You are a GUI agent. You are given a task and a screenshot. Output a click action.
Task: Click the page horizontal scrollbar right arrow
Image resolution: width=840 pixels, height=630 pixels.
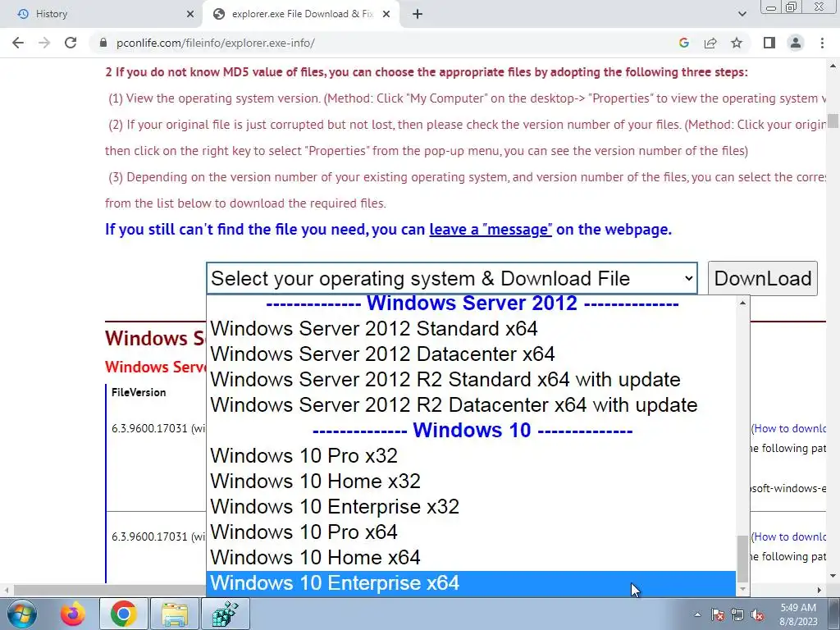coord(819,590)
